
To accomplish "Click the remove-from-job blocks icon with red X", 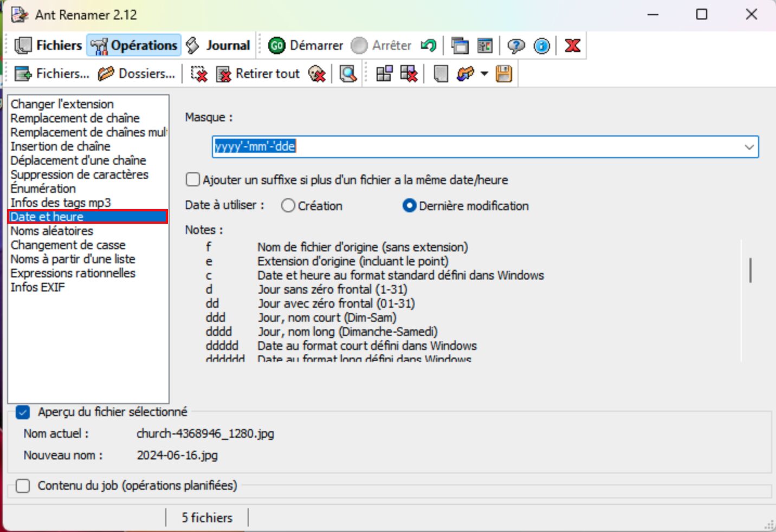I will (x=409, y=74).
